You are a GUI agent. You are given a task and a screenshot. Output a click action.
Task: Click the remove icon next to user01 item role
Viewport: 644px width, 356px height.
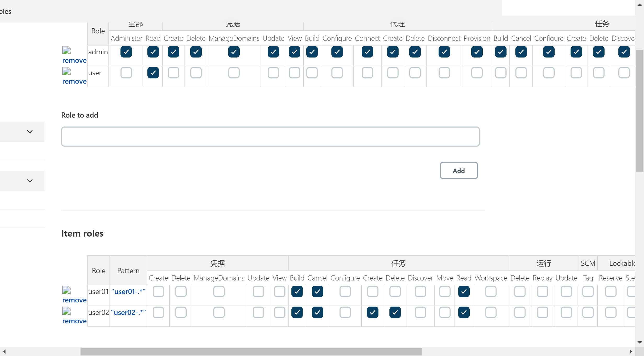(x=66, y=290)
